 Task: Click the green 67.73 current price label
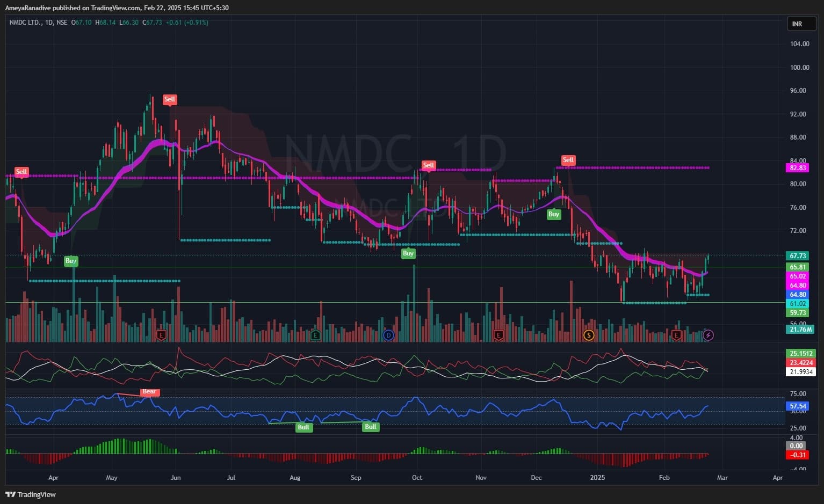[x=798, y=256]
